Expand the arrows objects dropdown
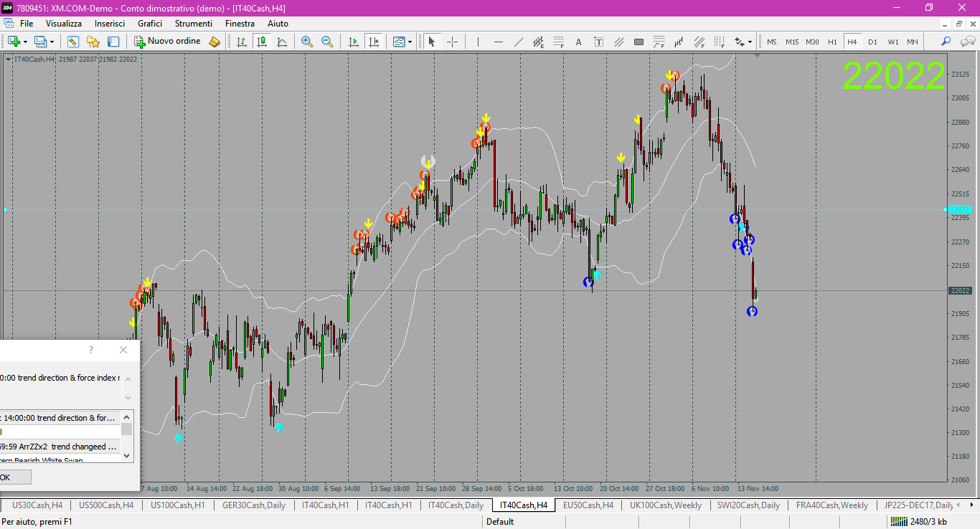 [750, 42]
